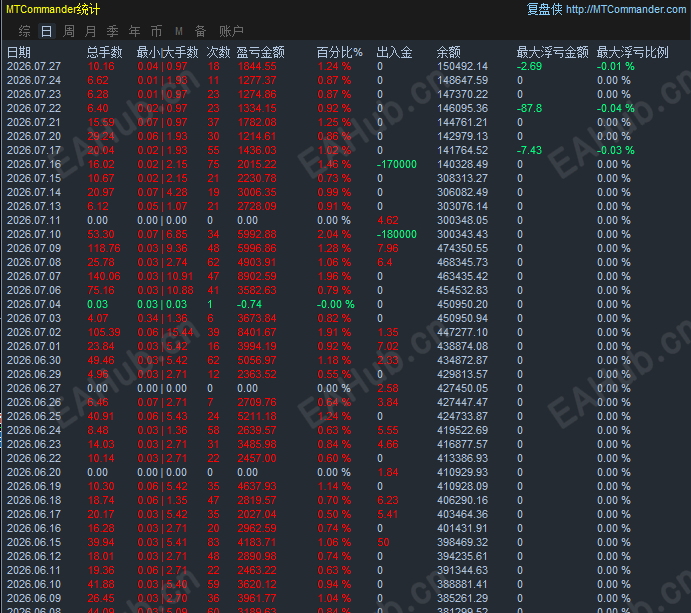Image resolution: width=691 pixels, height=613 pixels.
Task: Open the 币 currency tab
Action: click(x=156, y=31)
